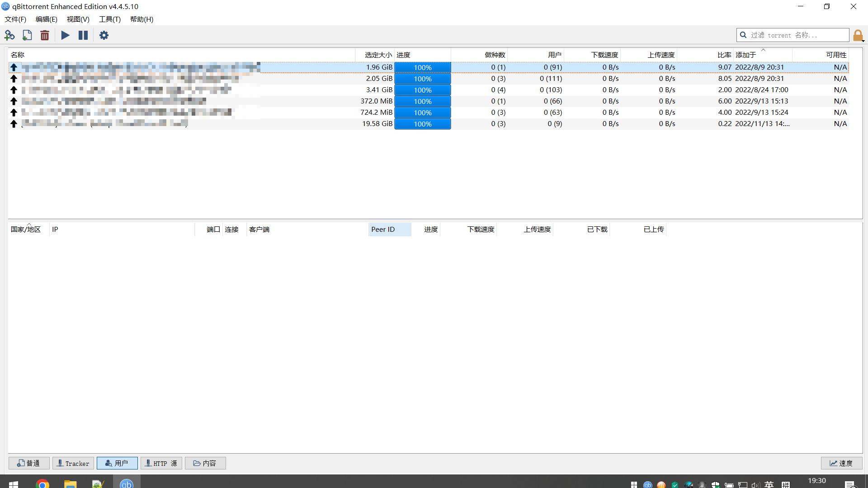Open Chrome from the Windows taskbar
Screen dimensions: 868x488
tap(42, 484)
